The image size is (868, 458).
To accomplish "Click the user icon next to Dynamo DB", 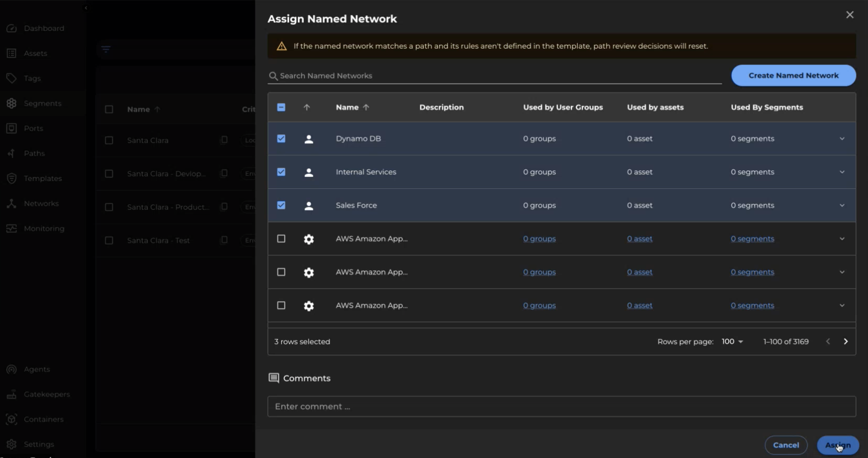I will [309, 138].
